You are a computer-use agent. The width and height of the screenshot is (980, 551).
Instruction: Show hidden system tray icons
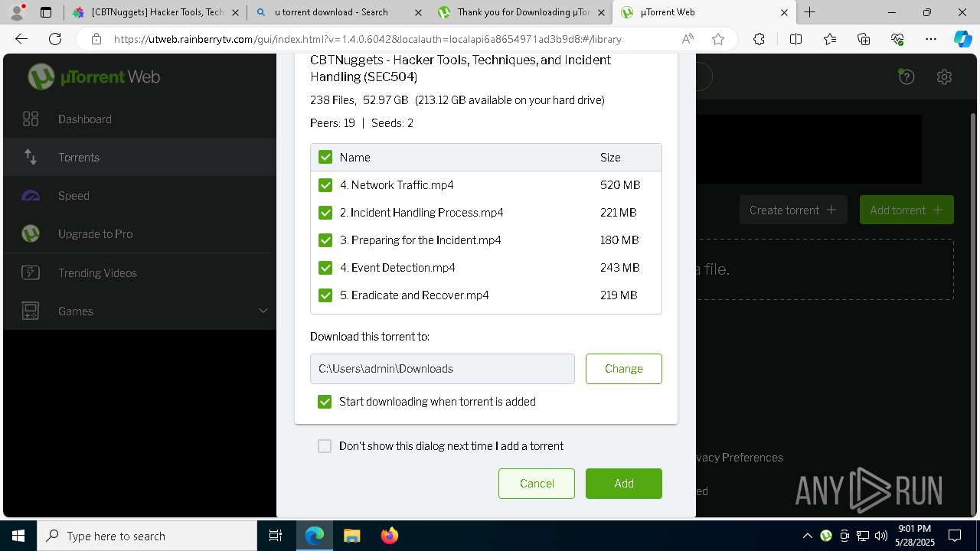click(x=808, y=536)
